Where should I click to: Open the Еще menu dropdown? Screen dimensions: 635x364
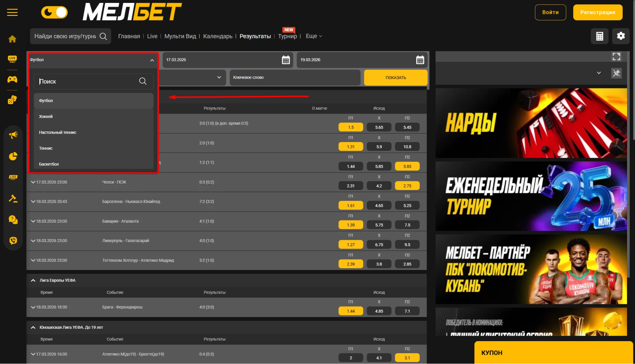click(314, 36)
